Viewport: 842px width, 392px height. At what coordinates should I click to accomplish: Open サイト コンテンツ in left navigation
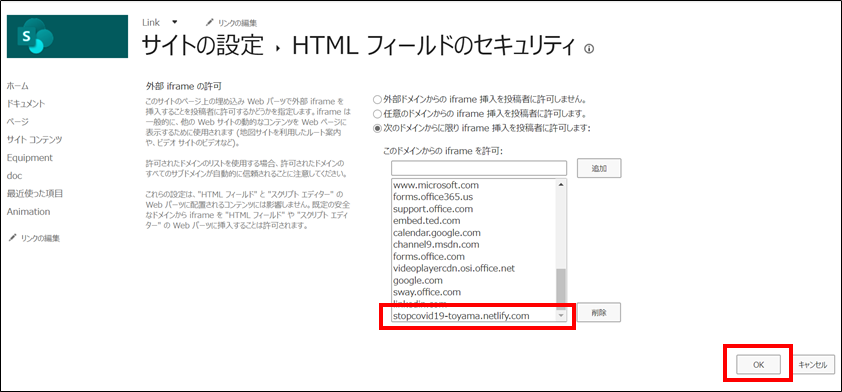point(34,140)
